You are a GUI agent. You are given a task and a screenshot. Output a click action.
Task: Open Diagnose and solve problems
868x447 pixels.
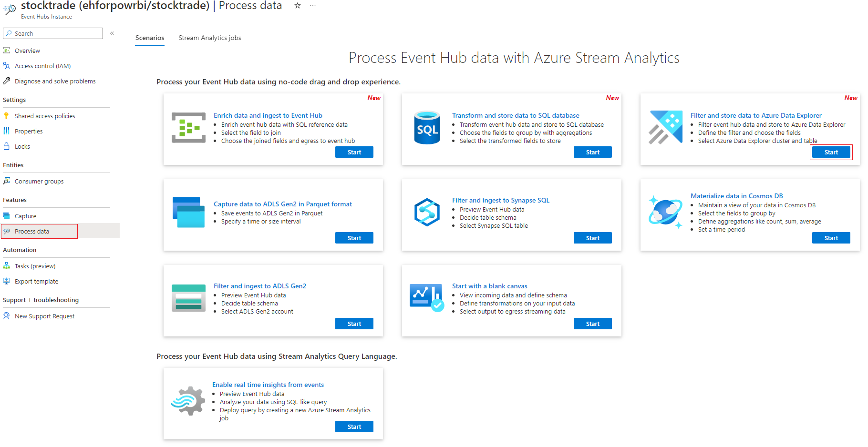pos(55,81)
